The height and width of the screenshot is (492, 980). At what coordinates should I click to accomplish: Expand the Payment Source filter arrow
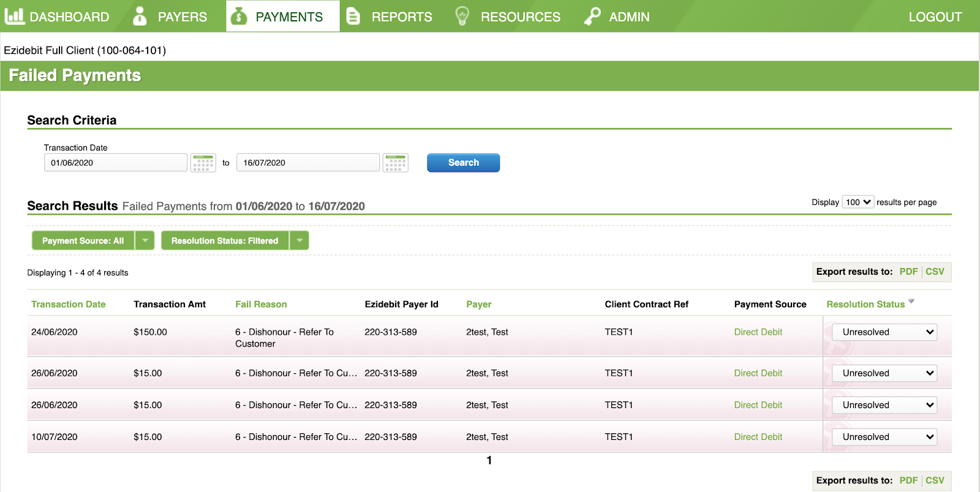pyautogui.click(x=145, y=241)
